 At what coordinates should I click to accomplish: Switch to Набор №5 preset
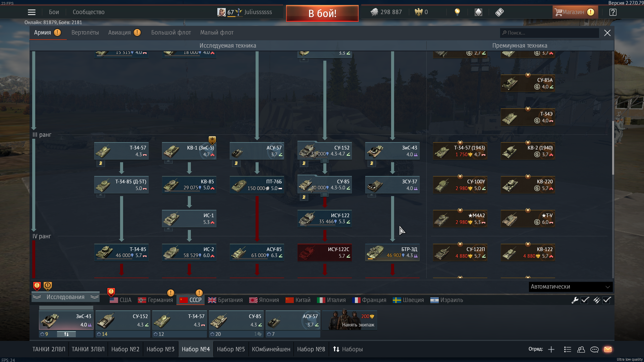[x=231, y=349]
